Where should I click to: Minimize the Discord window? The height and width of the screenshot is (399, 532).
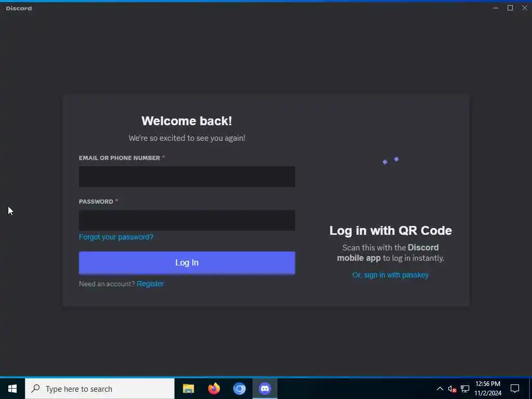(496, 8)
